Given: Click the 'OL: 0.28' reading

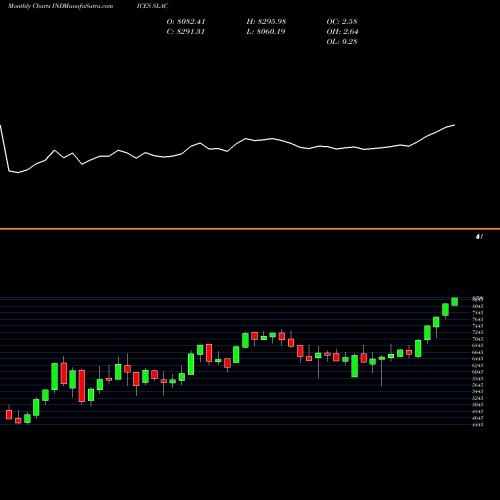Looking at the screenshot, I should click(x=342, y=42).
